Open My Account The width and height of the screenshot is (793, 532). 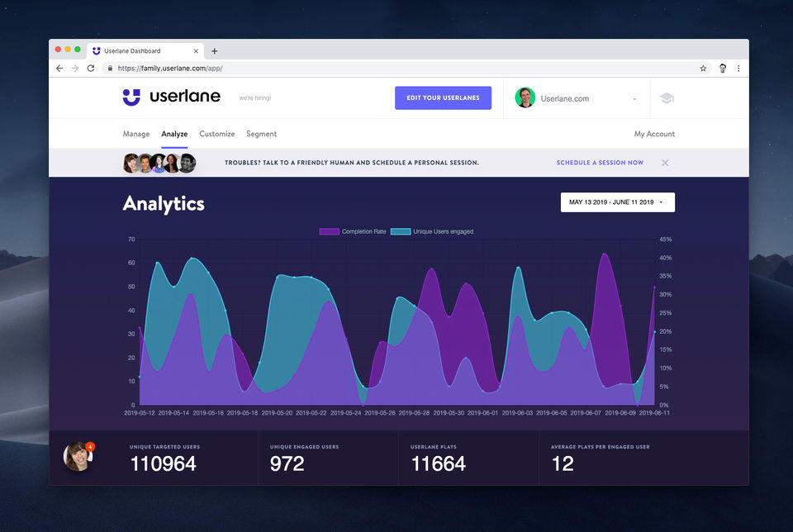(654, 134)
